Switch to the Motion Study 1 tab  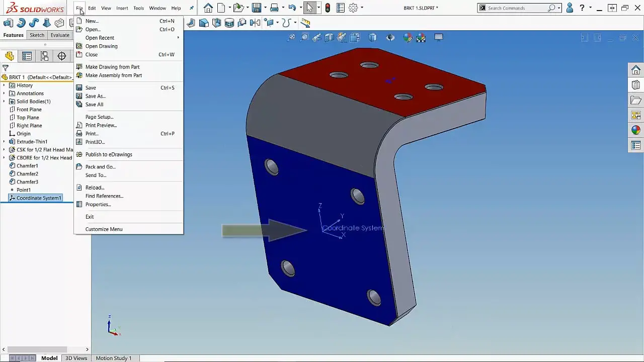tap(114, 358)
